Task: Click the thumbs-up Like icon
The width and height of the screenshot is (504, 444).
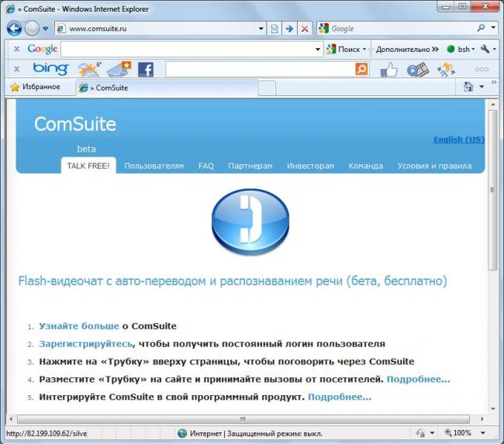Action: coord(389,69)
